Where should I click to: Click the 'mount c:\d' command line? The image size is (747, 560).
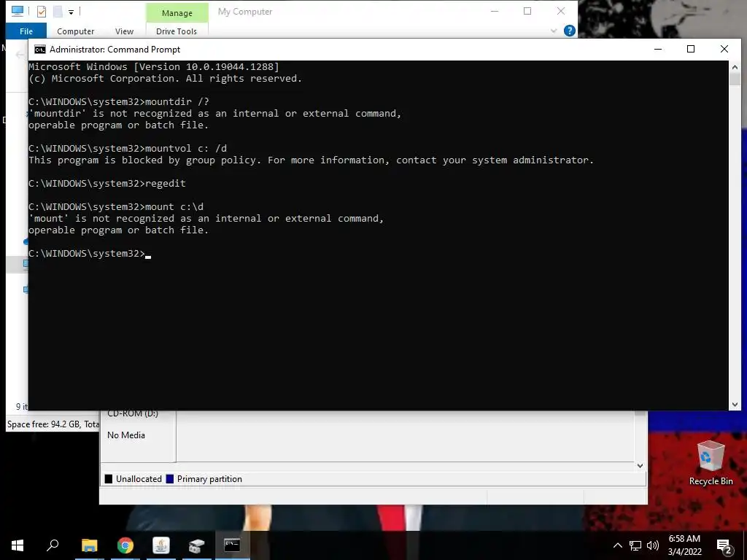pyautogui.click(x=116, y=206)
